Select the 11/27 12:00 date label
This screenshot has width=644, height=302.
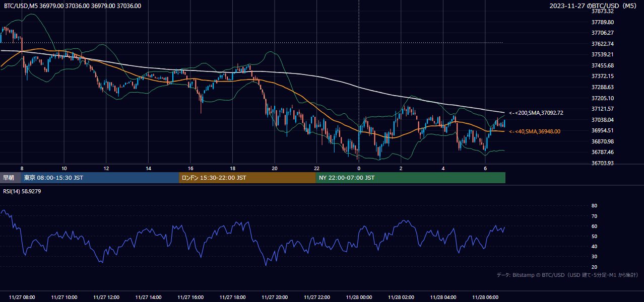106,297
